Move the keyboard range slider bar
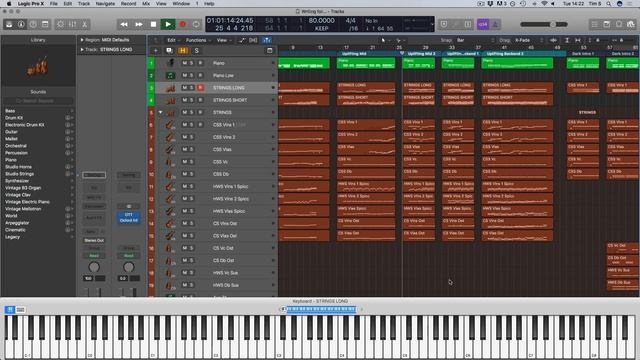The width and height of the screenshot is (640, 360). 321,309
